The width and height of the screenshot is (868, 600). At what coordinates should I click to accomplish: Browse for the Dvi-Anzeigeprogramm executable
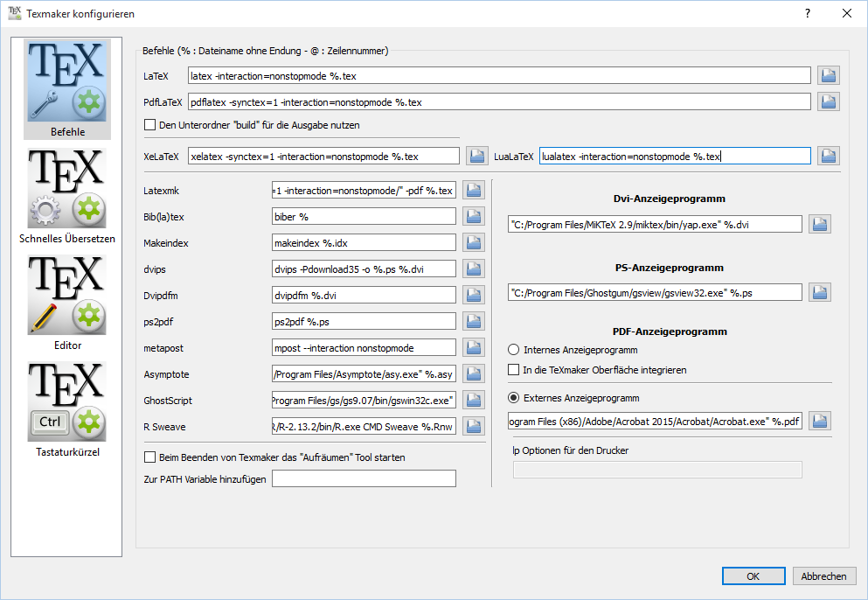tap(819, 225)
